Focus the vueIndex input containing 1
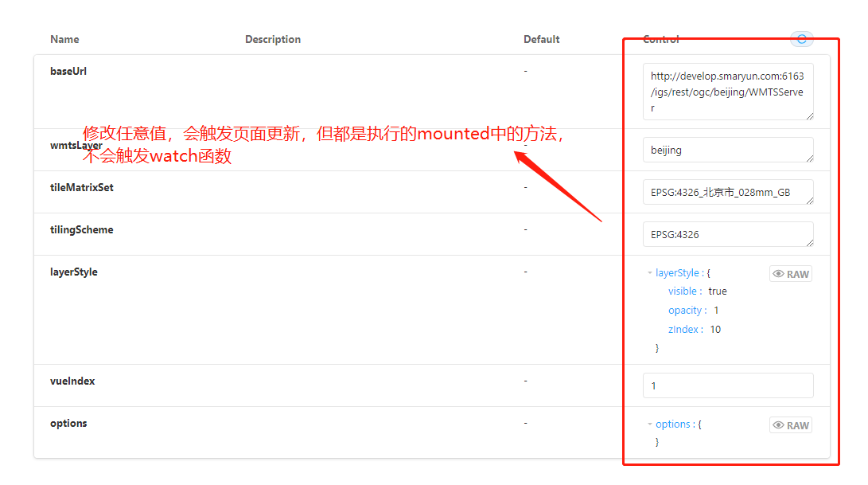The height and width of the screenshot is (485, 868). [x=728, y=385]
